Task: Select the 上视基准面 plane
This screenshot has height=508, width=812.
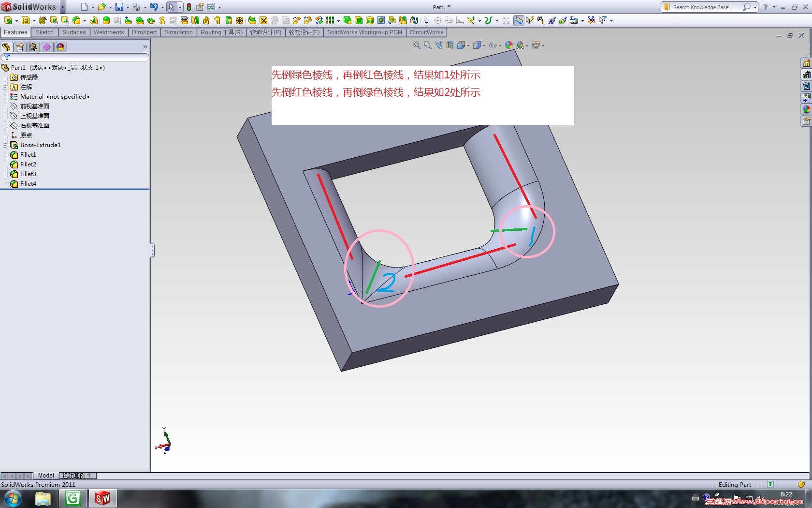Action: click(34, 116)
